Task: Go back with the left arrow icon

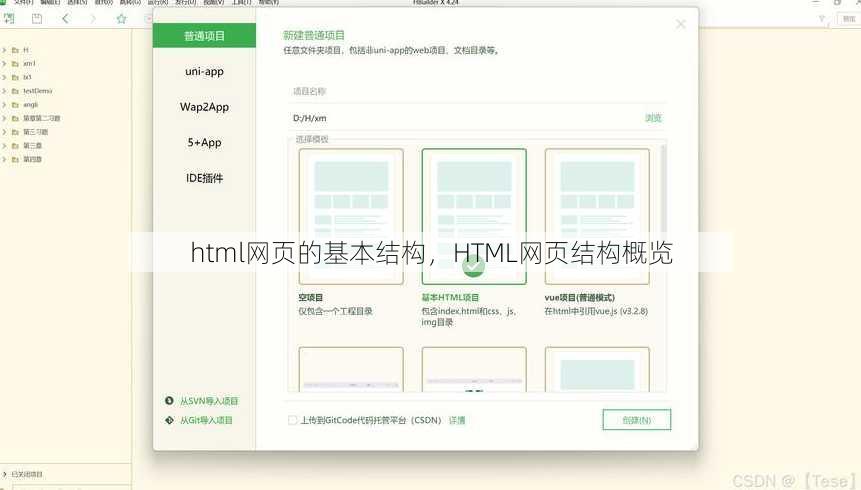Action: pos(65,19)
